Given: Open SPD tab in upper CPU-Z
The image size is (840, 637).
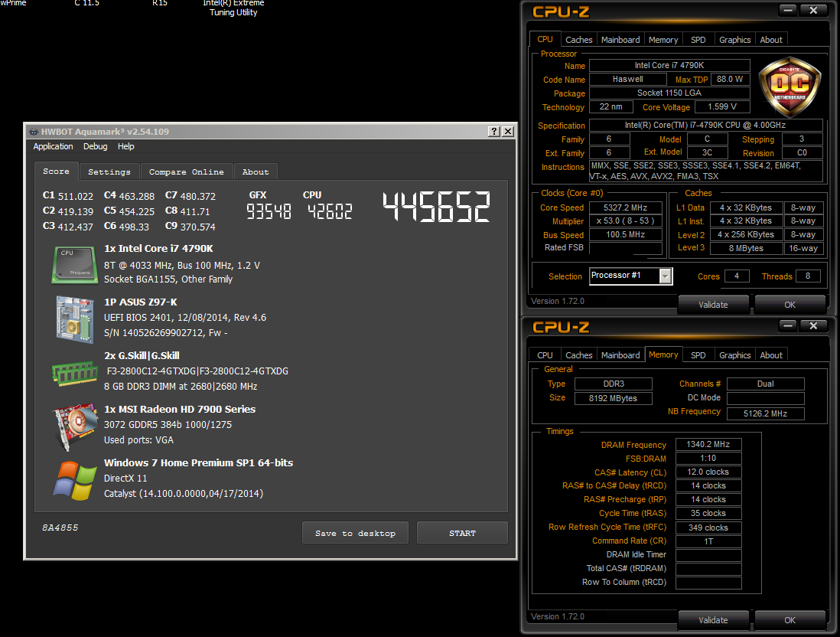Looking at the screenshot, I should [x=698, y=40].
